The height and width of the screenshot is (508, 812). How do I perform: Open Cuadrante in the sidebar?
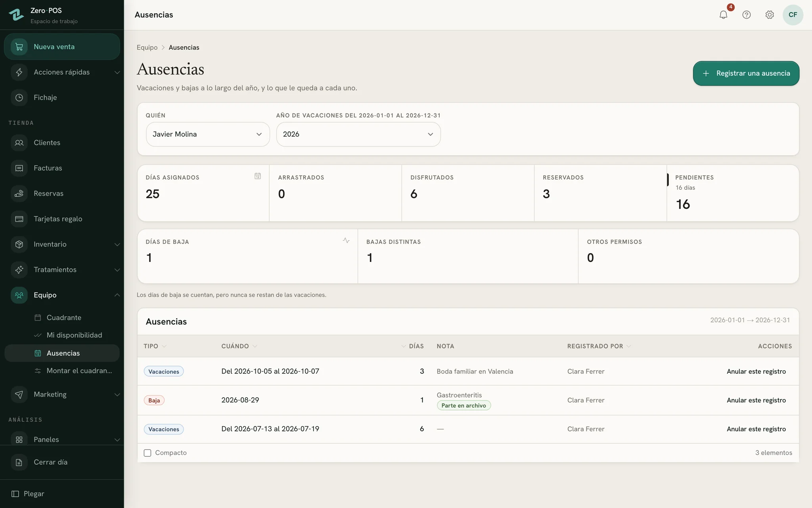[x=62, y=317]
